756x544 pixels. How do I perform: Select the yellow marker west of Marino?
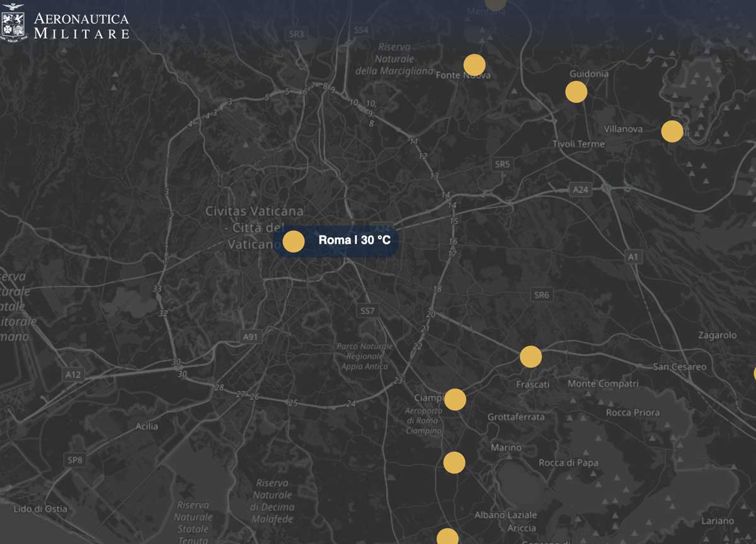tap(454, 463)
